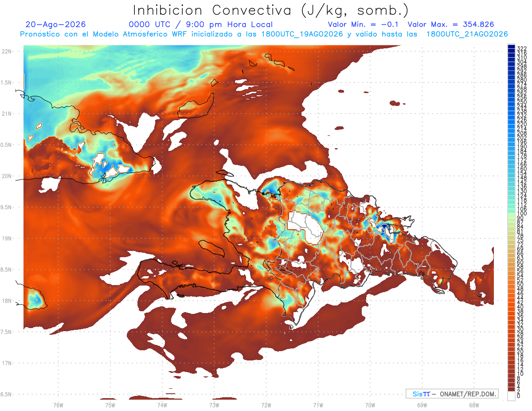
Task: Click the '72W' longitude label
Action: (x=266, y=405)
